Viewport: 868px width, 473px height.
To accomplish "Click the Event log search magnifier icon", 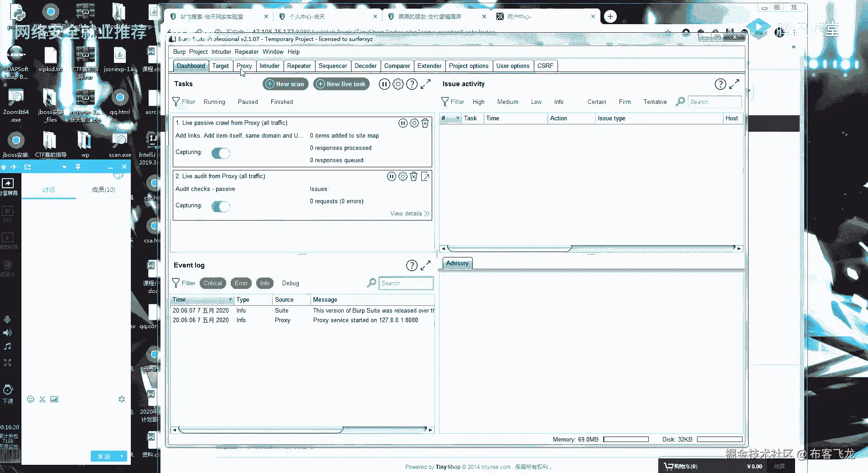I will click(x=372, y=283).
